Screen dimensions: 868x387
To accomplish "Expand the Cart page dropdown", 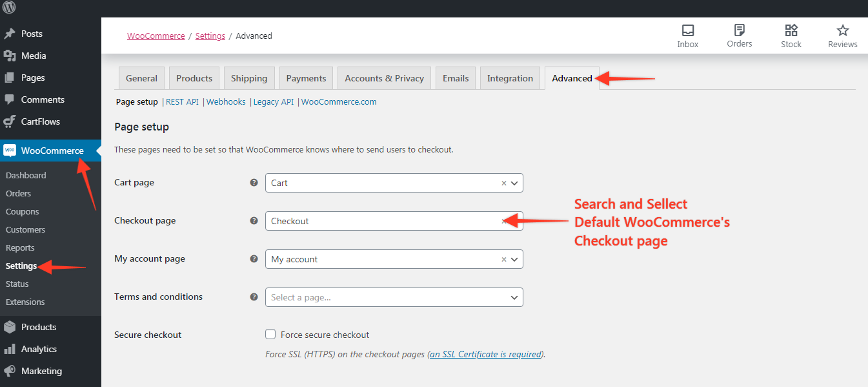I will (514, 183).
